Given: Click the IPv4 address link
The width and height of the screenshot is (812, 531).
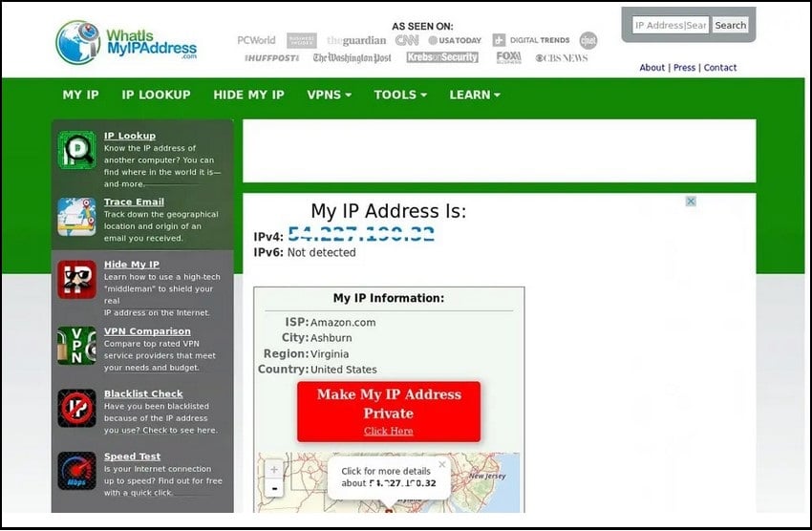Looking at the screenshot, I should (361, 234).
